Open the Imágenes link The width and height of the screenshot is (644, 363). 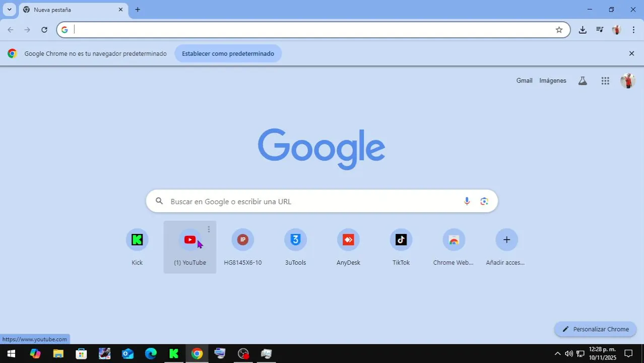coord(553,81)
